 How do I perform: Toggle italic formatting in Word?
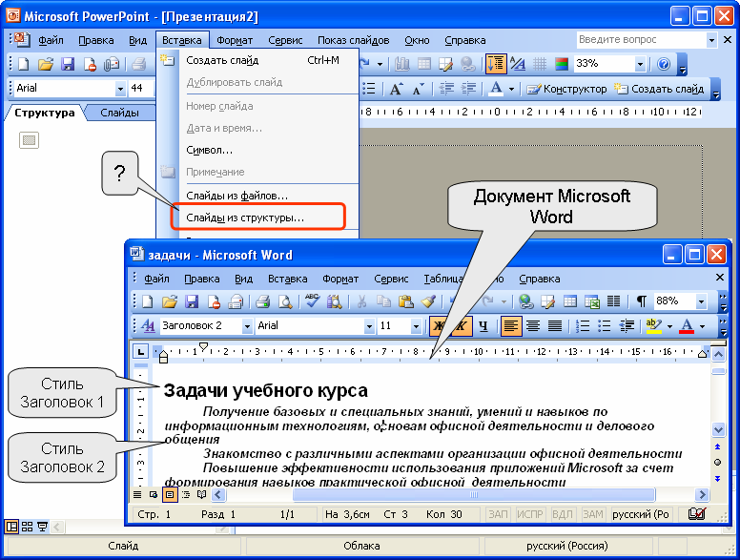[x=461, y=325]
